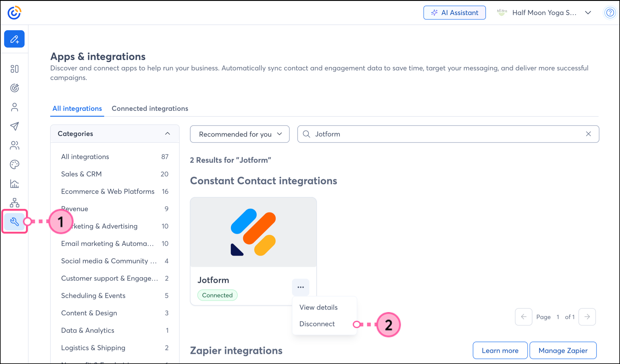Open the two-people audience icon in sidebar
The height and width of the screenshot is (364, 620).
coord(15,145)
